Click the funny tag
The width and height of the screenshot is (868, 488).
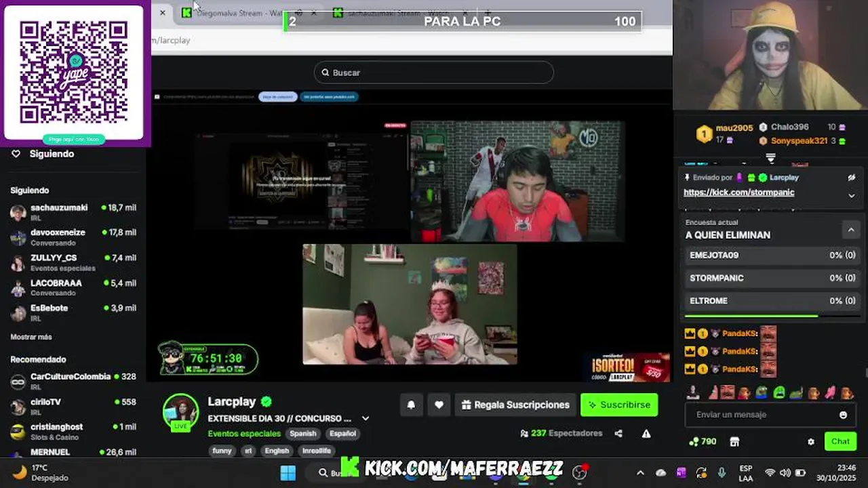pyautogui.click(x=222, y=451)
